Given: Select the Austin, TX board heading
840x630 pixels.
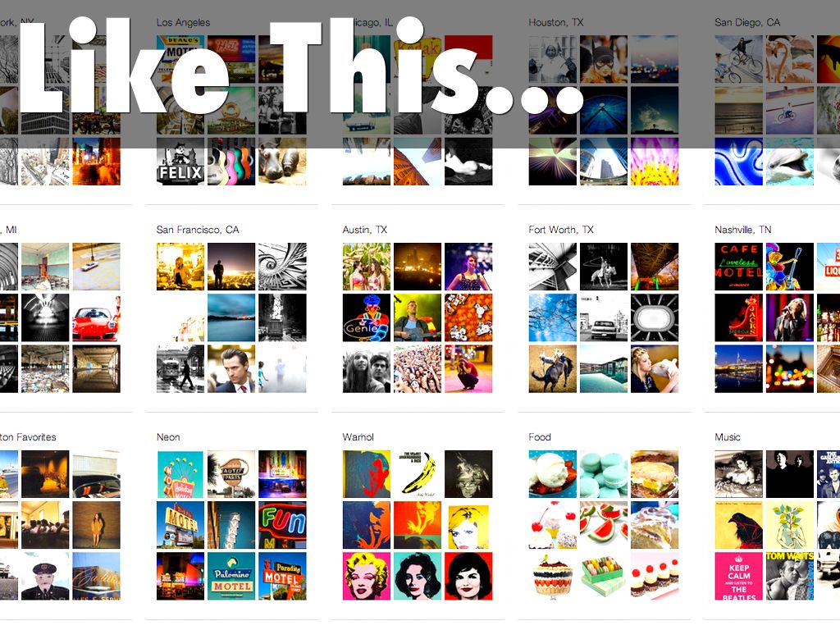Looking at the screenshot, I should click(x=365, y=230).
